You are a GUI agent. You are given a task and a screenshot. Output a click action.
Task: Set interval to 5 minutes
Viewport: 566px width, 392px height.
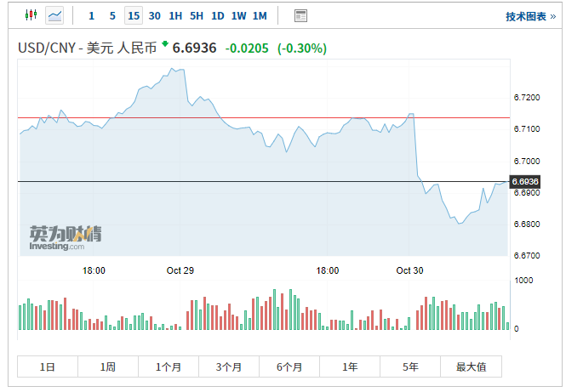(112, 15)
